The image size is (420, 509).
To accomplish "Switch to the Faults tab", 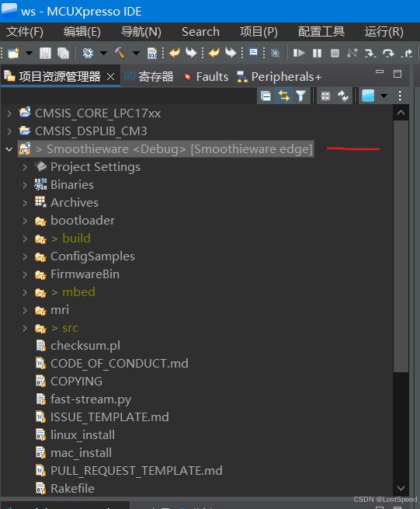I will [x=206, y=77].
